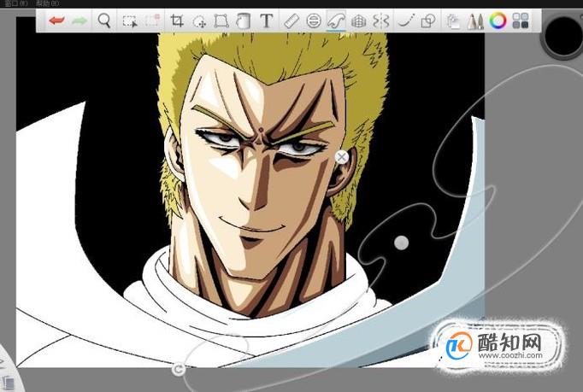Toggle the four-square UI panels icon
Image resolution: width=583 pixels, height=392 pixels.
pos(520,20)
